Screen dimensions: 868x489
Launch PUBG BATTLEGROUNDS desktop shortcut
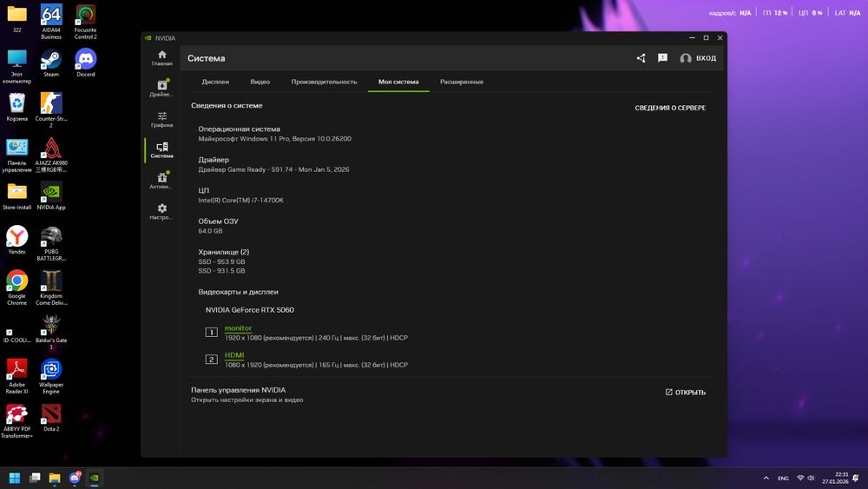click(x=51, y=243)
